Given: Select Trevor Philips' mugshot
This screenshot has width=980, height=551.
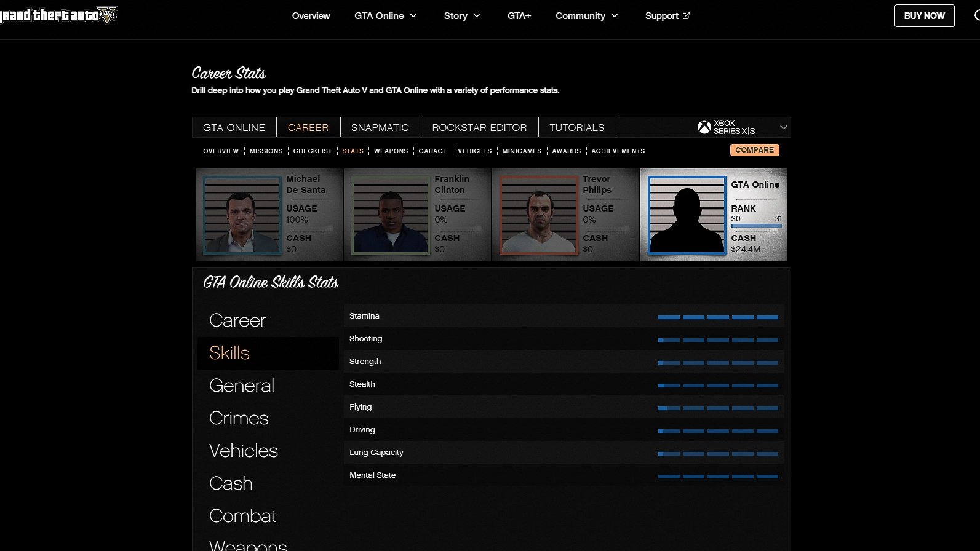Looking at the screenshot, I should (x=539, y=215).
